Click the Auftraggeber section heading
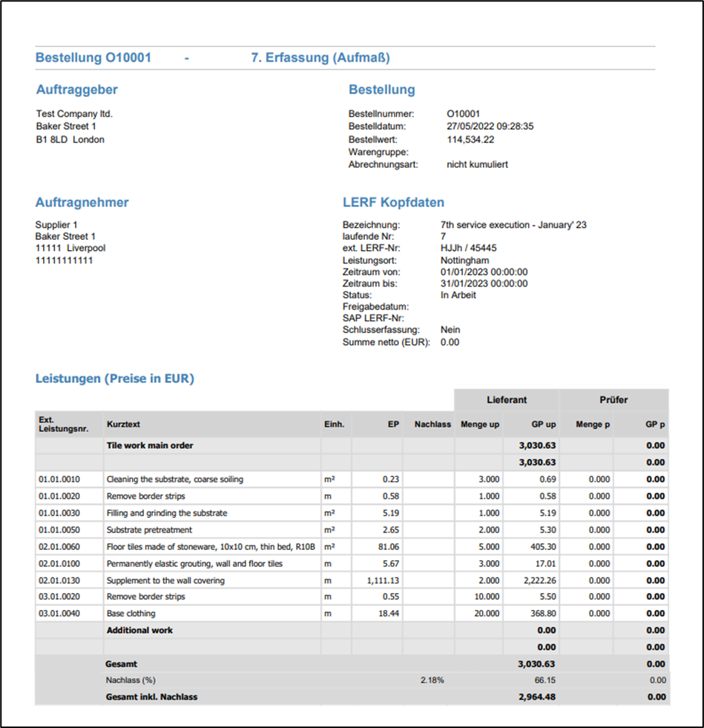The width and height of the screenshot is (704, 728). pos(77,90)
